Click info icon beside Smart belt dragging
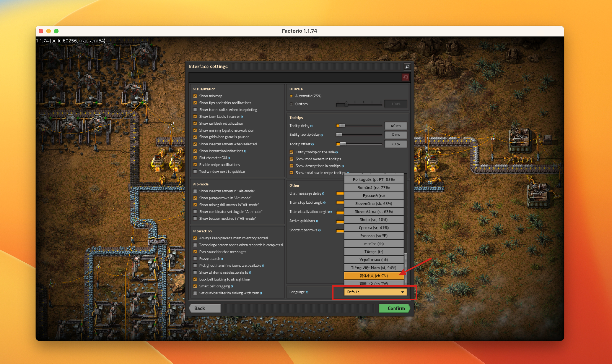 pos(232,286)
